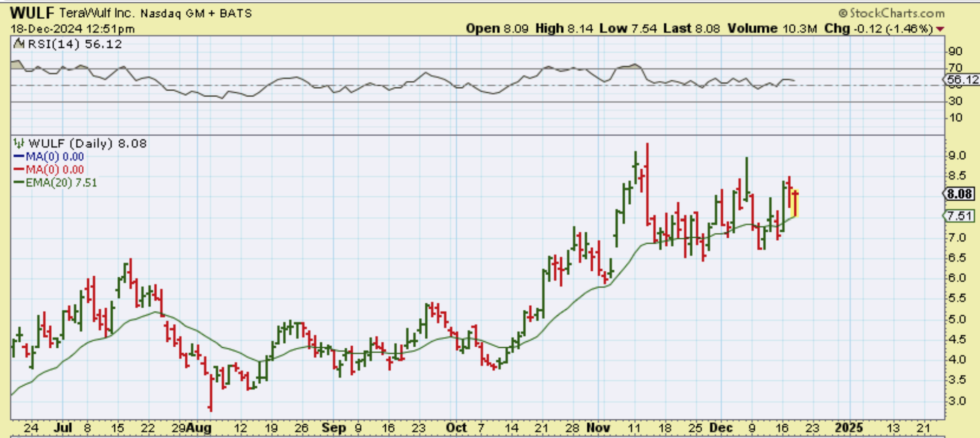980x438 pixels.
Task: Select the red MA(0) legend line marker
Action: point(19,170)
